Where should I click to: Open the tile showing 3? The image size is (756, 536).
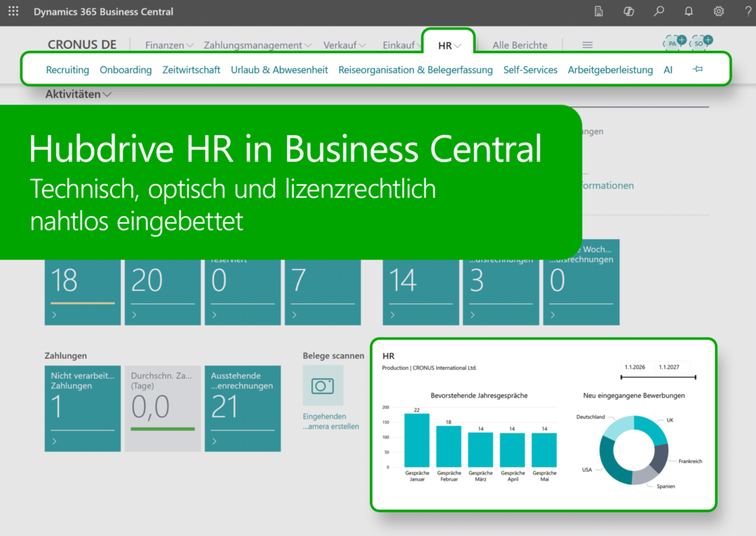point(501,292)
